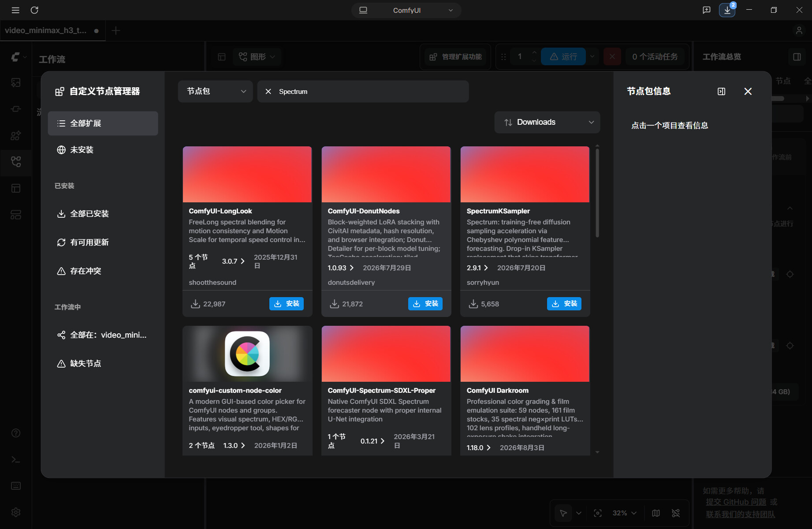Select 存在冲突 filter
812x529 pixels.
point(103,271)
